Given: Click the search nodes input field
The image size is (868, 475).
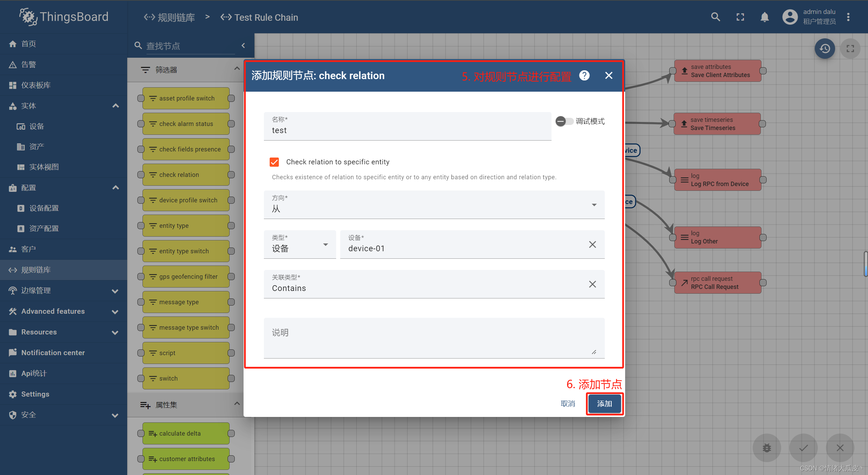Looking at the screenshot, I should [x=190, y=46].
